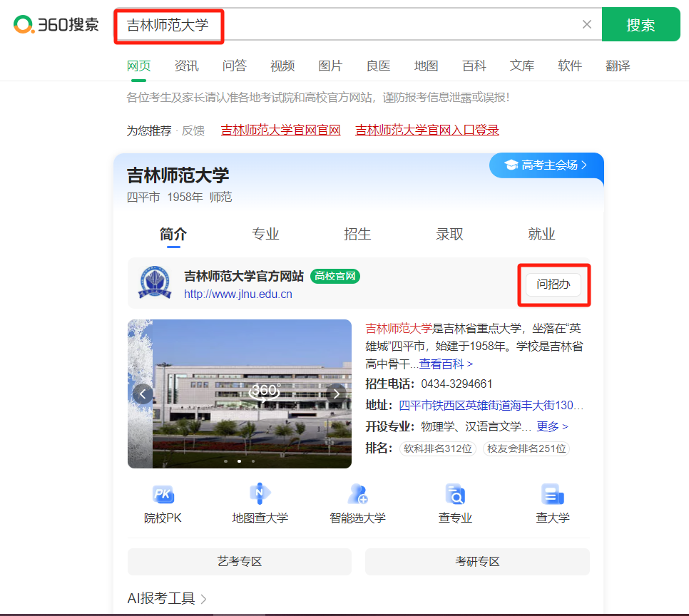Open the 招生 card tab

click(x=357, y=234)
